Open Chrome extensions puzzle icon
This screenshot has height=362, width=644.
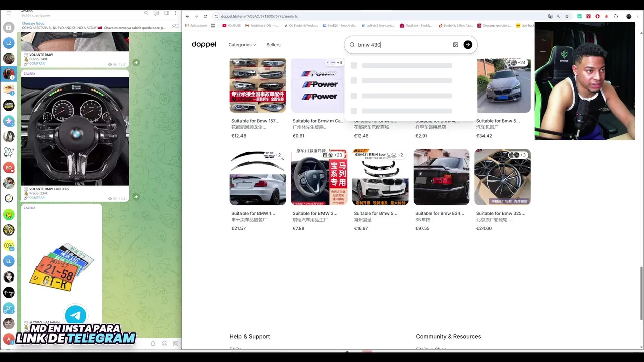[x=615, y=16]
